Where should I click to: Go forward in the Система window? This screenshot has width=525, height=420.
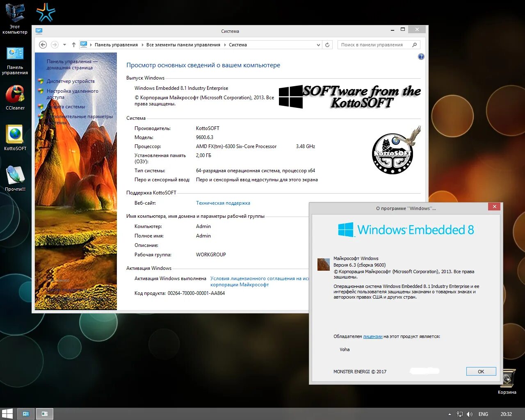coord(55,45)
